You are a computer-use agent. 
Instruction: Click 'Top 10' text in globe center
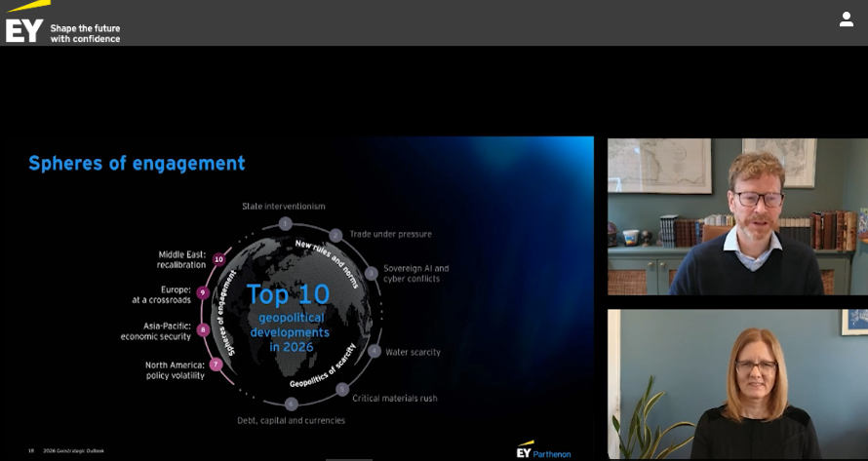288,294
